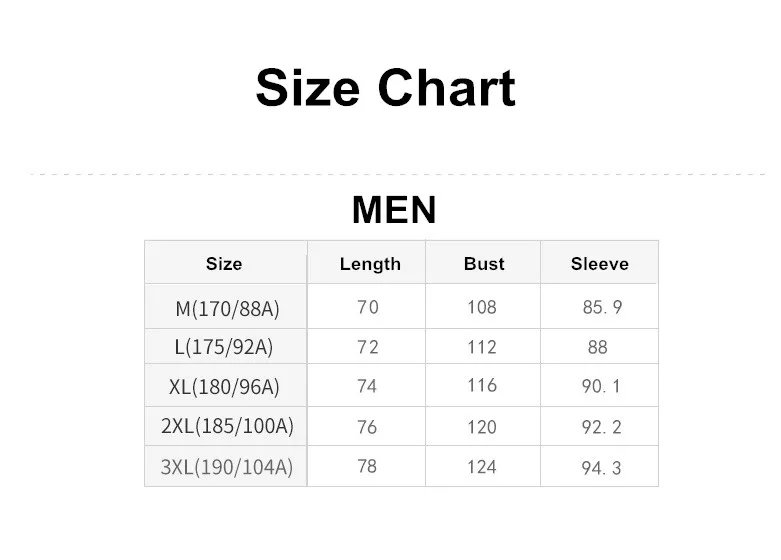Click the 3XL(190/104A) size cell
The image size is (781, 560).
point(226,466)
